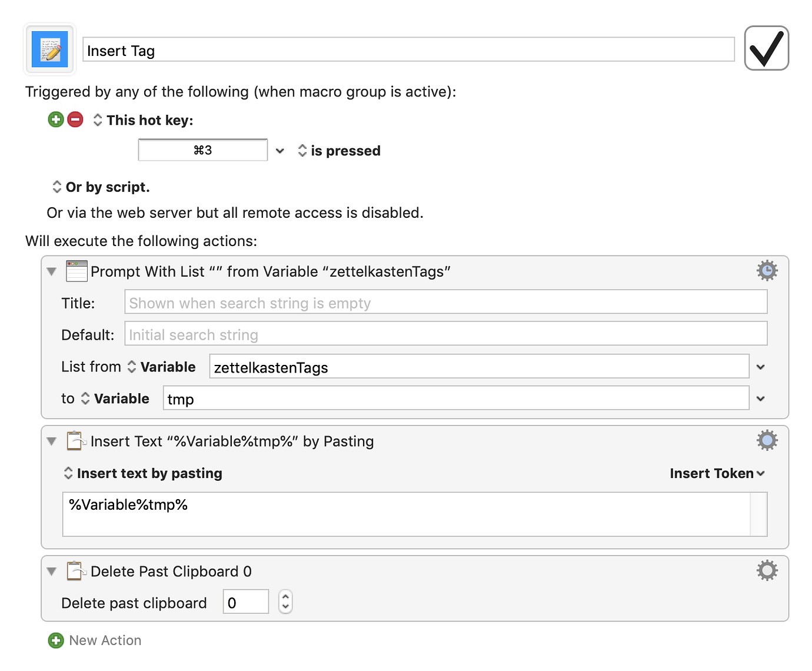Open 'This hot key' trigger type menu
812x671 pixels.
click(x=143, y=120)
